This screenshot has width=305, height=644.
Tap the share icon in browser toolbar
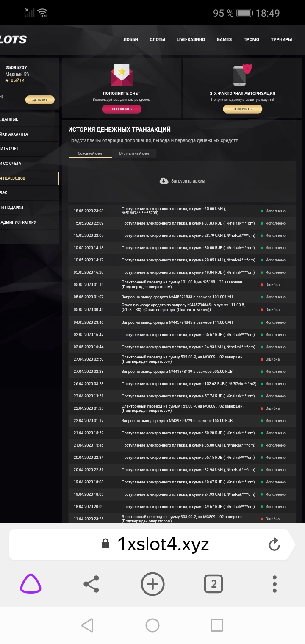[91, 584]
